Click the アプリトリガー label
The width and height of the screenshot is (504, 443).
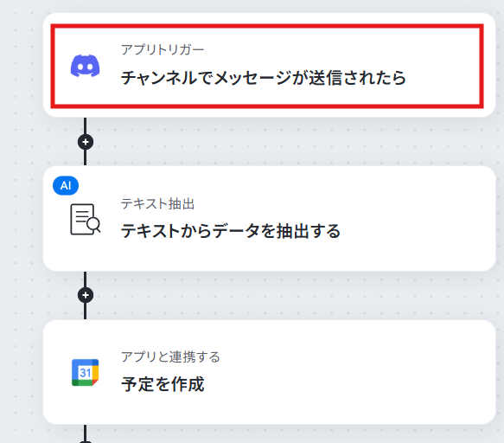[163, 49]
